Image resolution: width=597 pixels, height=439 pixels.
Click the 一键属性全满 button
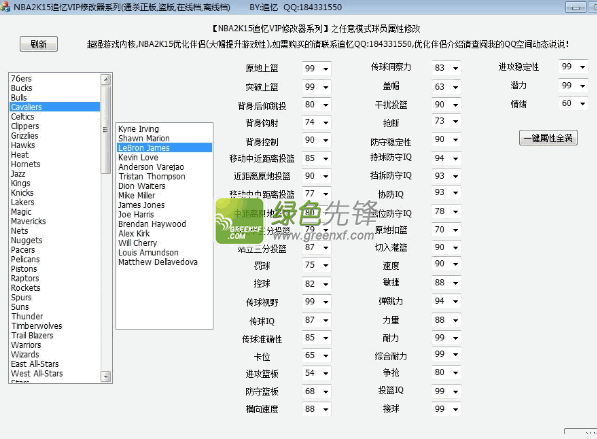click(548, 138)
